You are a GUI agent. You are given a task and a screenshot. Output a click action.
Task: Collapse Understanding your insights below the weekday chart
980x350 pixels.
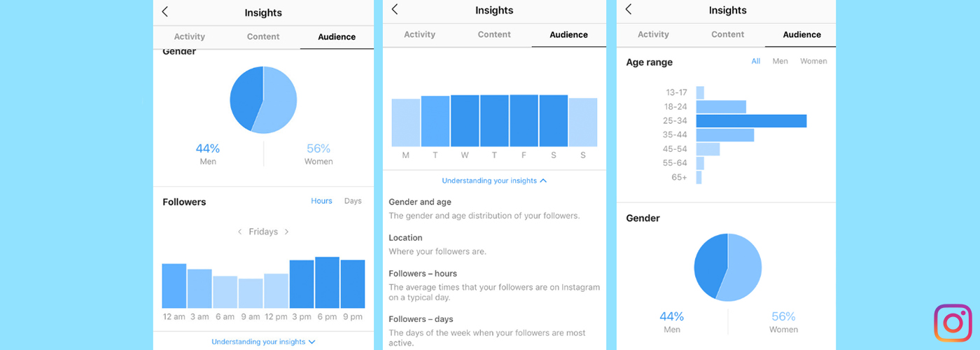494,181
